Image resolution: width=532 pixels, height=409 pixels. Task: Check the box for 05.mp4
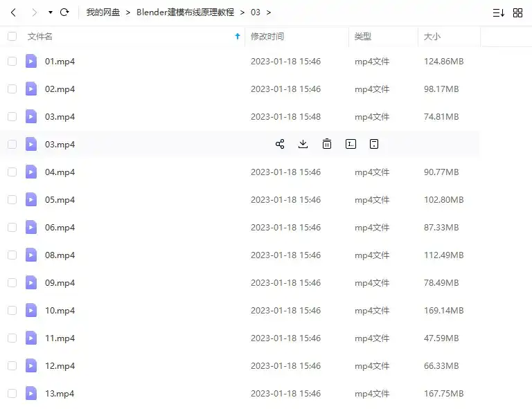[12, 199]
